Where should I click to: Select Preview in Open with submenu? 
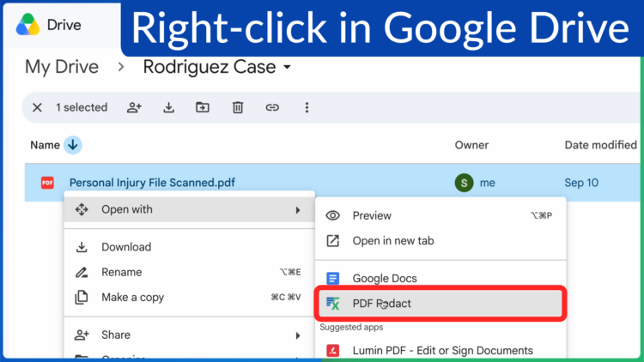coord(440,215)
